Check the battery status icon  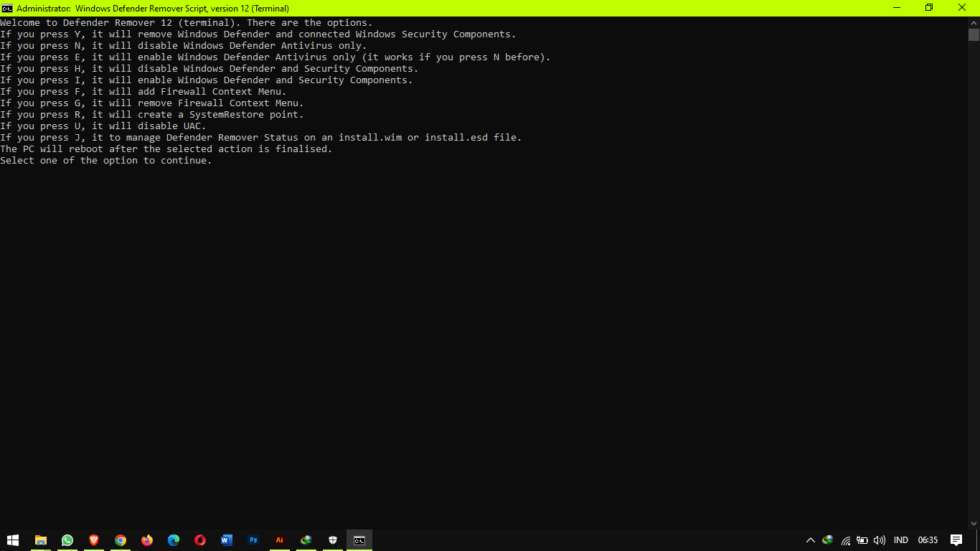tap(862, 540)
